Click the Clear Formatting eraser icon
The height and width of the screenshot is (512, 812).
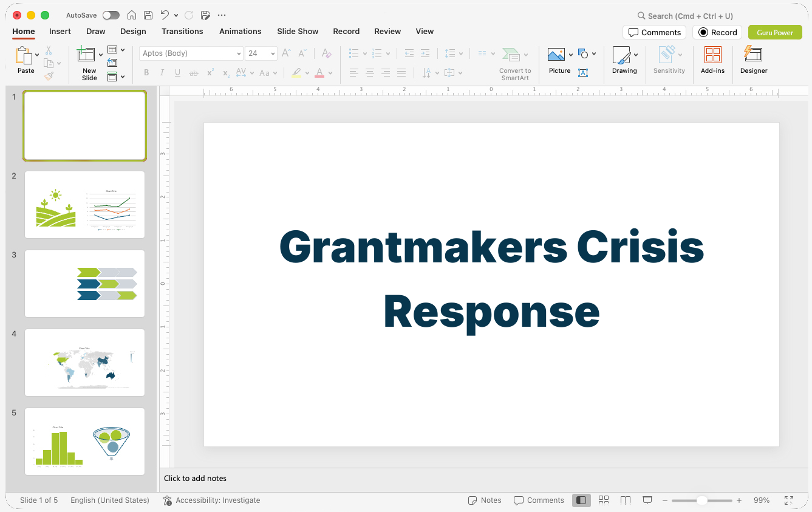click(327, 53)
